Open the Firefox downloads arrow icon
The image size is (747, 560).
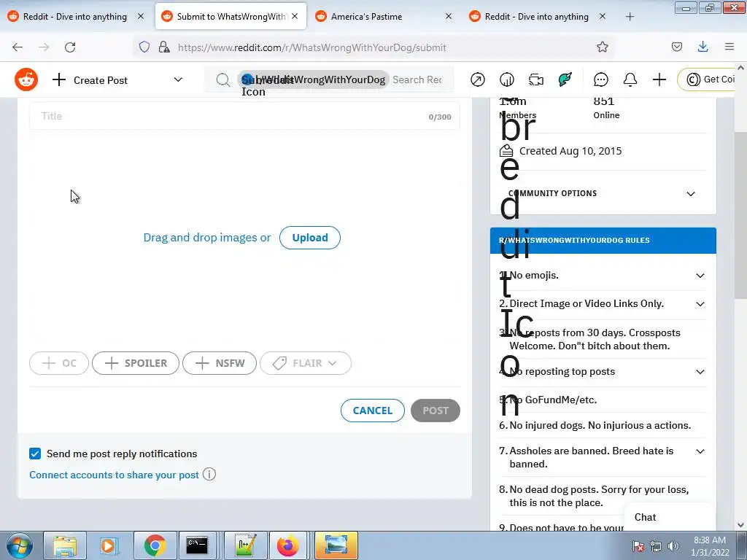(x=703, y=47)
